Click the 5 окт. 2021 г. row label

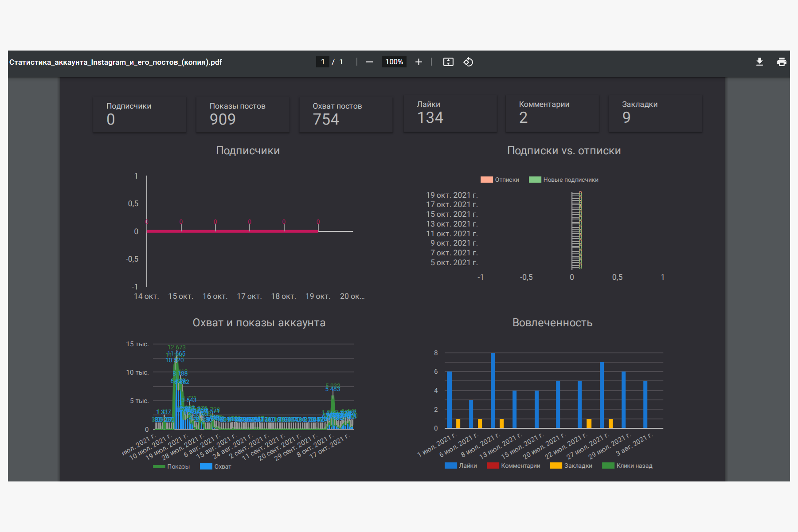point(454,262)
